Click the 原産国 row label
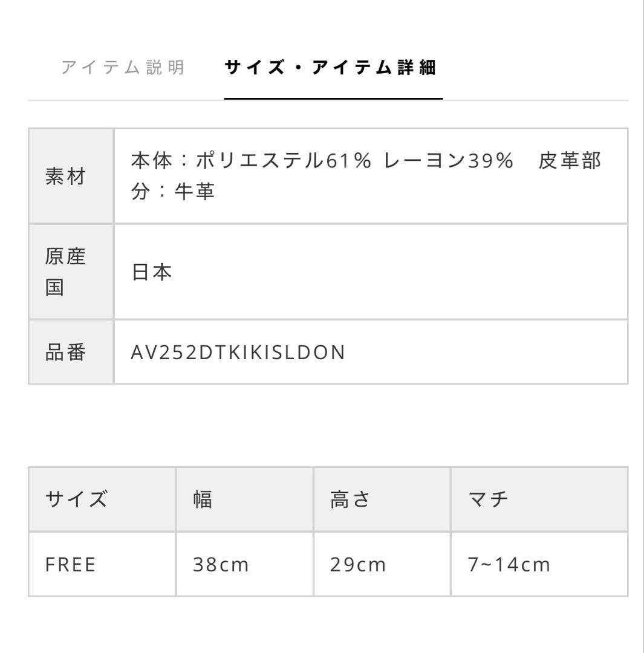Viewport: 644px width, 653px height. (x=67, y=271)
